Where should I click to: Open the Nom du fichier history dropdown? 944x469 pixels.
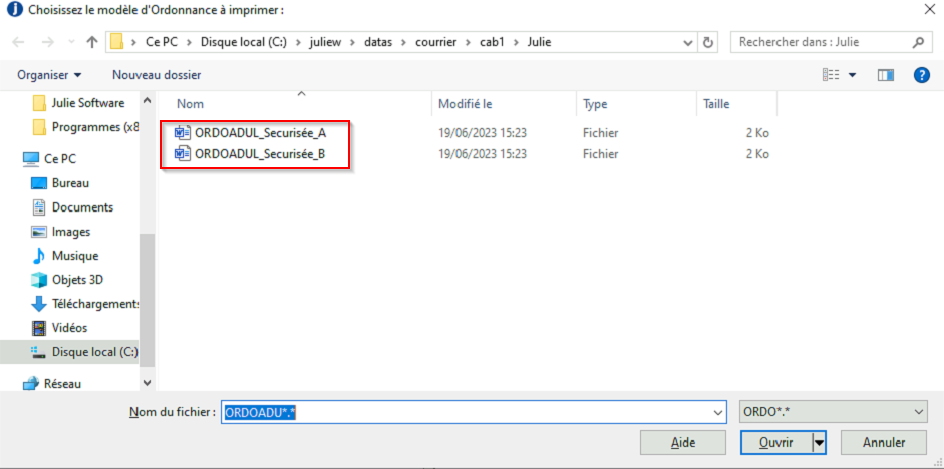[x=717, y=412]
